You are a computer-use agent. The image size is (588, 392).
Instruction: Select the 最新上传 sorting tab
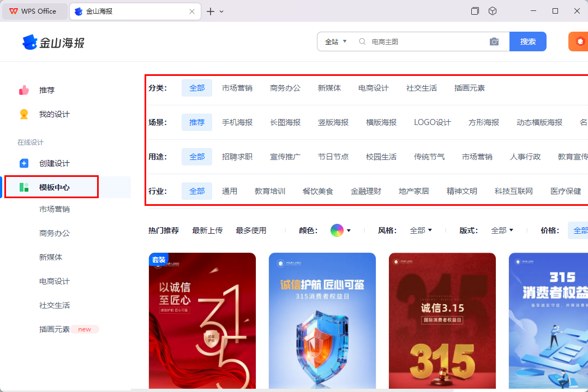click(208, 230)
